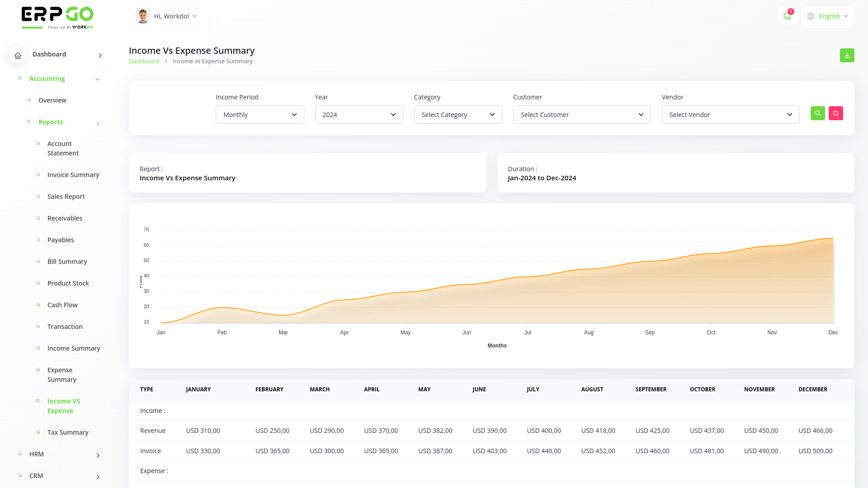868x488 pixels.
Task: Navigate to Cash Flow report
Action: click(x=62, y=305)
